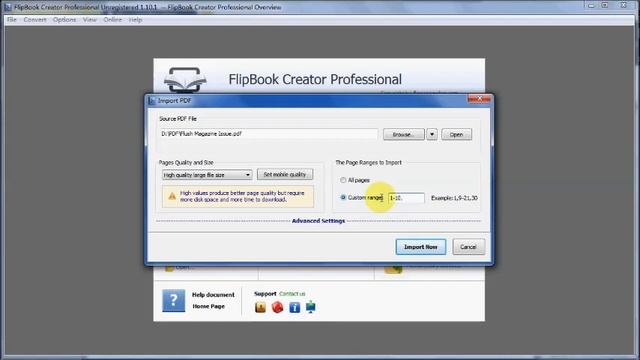Click the yellow warning icon in quality note

pyautogui.click(x=172, y=196)
